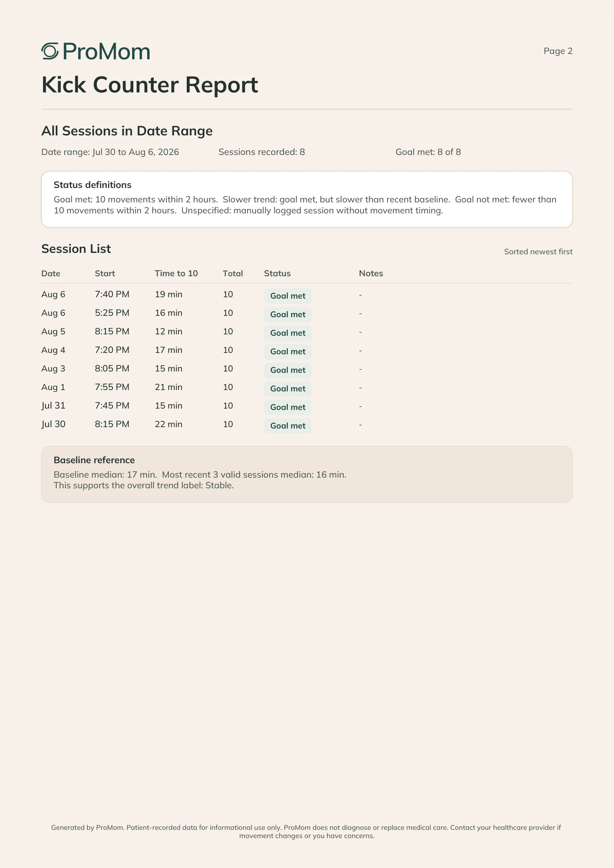
Task: Select the 'All Sessions in Date Range' heading
Action: click(127, 131)
